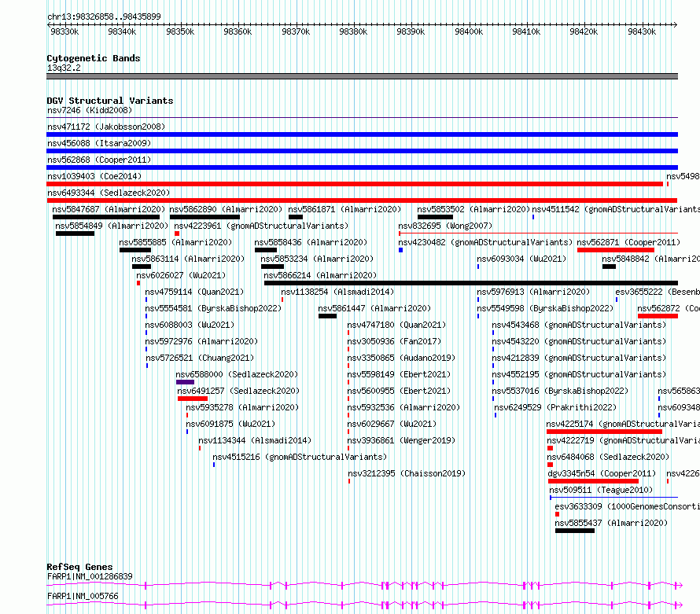Screen dimensions: 700x614
Task: Select the 13q32.2 cytogenetic band label
Action: [64, 68]
